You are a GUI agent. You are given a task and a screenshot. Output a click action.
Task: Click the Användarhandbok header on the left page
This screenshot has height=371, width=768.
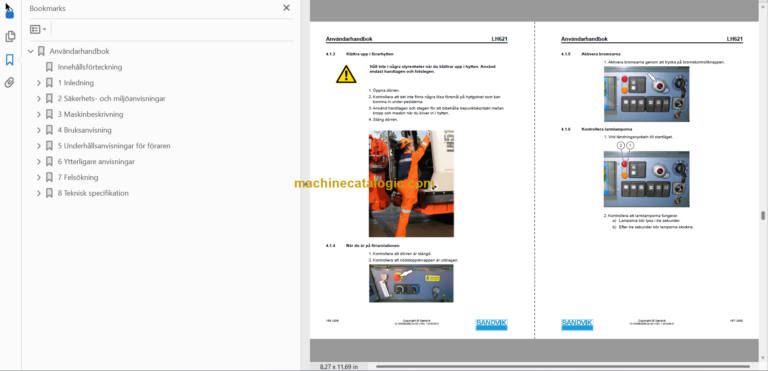pyautogui.click(x=349, y=39)
